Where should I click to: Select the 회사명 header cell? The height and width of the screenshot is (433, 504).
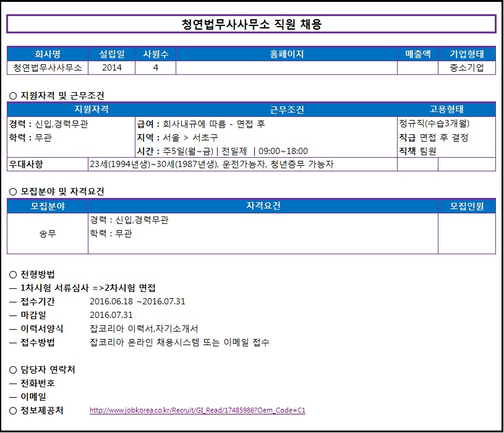48,54
